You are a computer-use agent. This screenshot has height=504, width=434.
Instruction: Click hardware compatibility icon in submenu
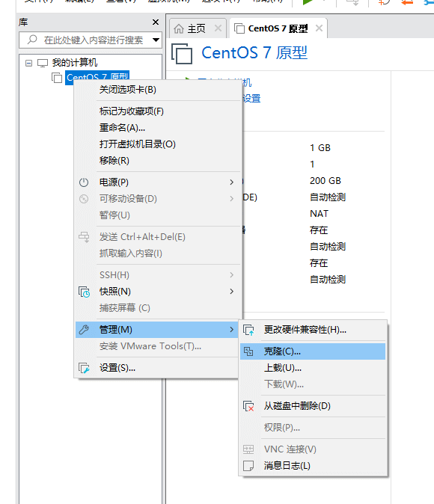[248, 330]
